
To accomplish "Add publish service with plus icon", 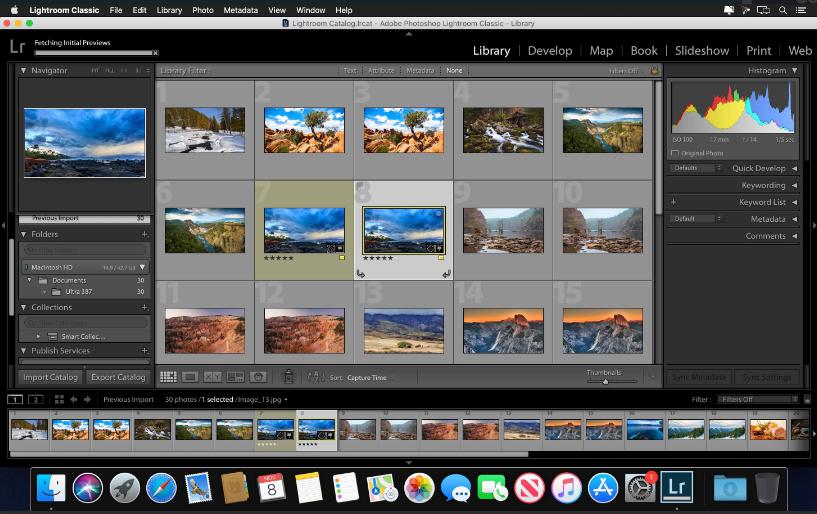I will coord(144,351).
